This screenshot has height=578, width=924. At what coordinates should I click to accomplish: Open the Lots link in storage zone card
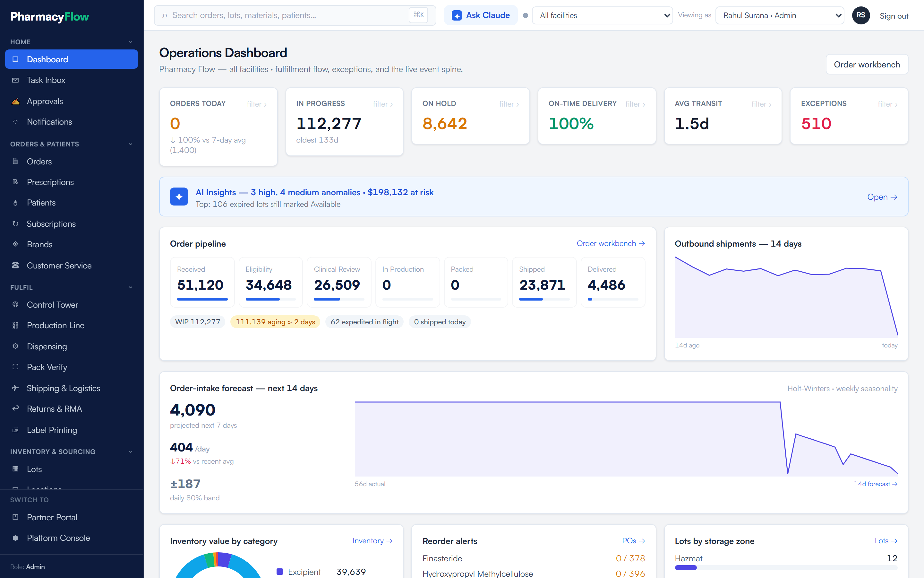(886, 541)
